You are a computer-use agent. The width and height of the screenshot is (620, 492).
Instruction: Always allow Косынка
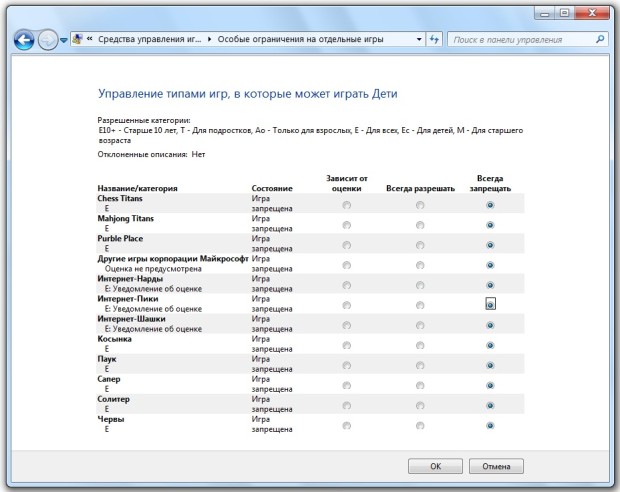(420, 345)
